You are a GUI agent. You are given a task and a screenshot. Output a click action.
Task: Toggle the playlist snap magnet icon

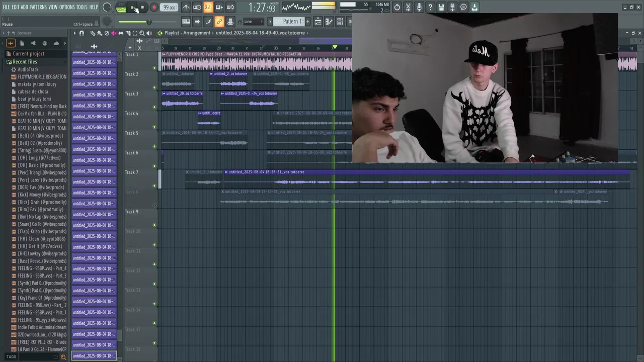(x=82, y=33)
